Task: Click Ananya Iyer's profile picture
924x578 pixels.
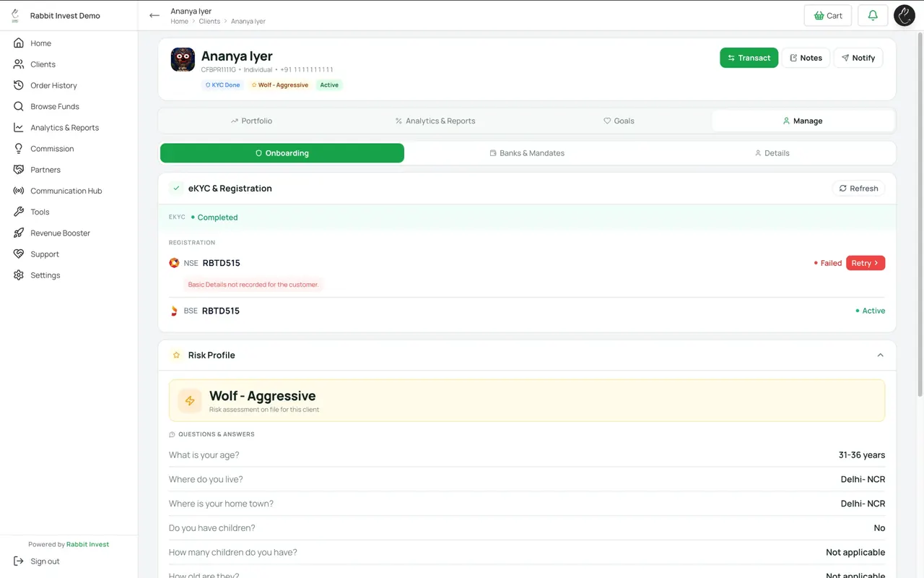Action: pos(183,59)
